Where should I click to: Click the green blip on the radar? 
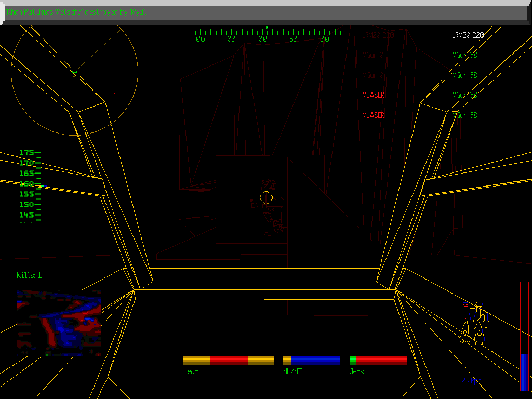point(74,72)
